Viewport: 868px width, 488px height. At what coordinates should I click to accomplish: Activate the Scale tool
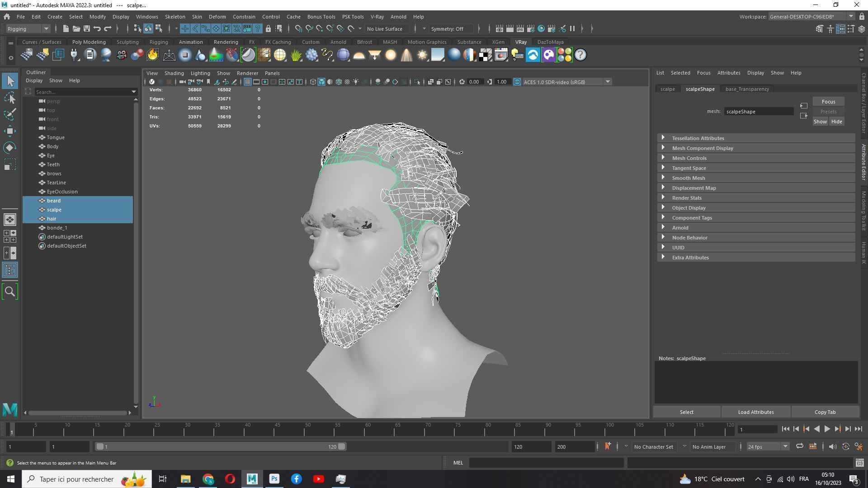[x=10, y=164]
